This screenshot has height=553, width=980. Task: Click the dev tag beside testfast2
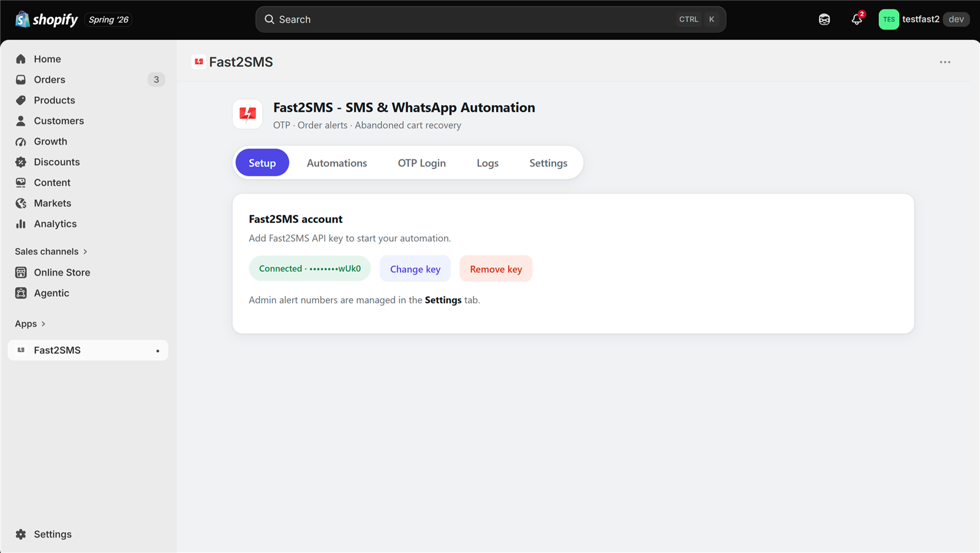point(956,20)
